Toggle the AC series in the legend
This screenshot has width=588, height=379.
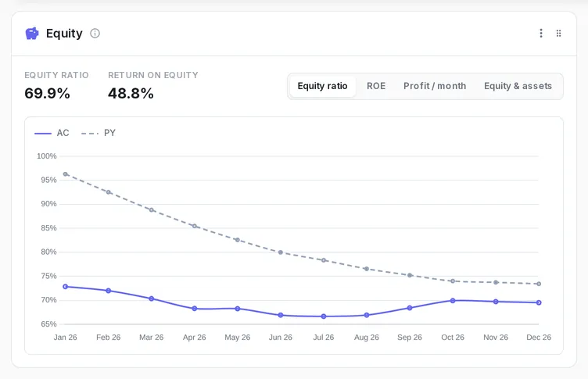pyautogui.click(x=52, y=133)
